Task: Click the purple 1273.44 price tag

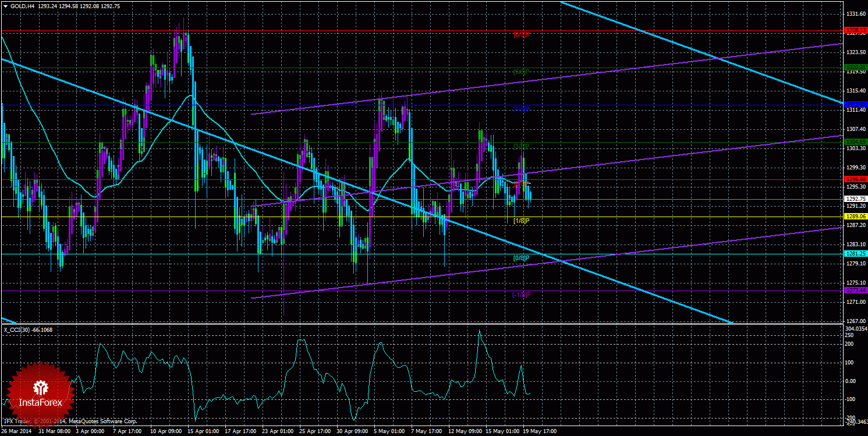Action: tap(856, 290)
